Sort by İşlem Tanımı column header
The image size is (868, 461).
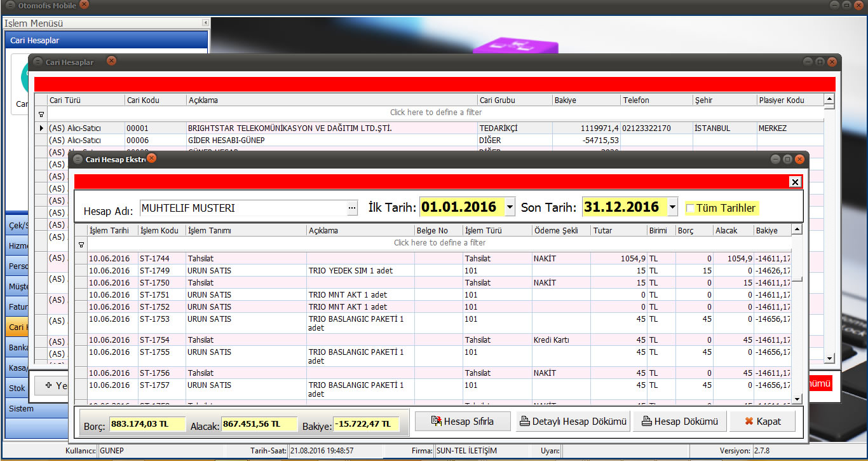(x=246, y=230)
